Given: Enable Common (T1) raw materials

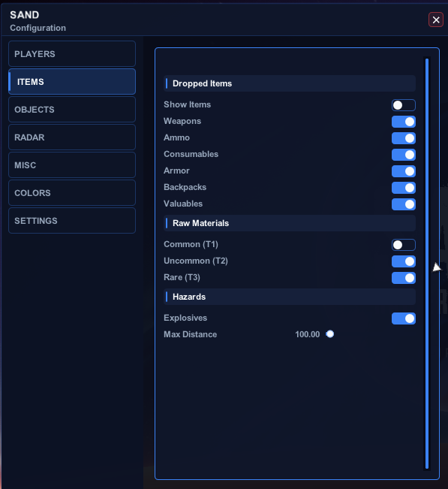Looking at the screenshot, I should [x=404, y=245].
